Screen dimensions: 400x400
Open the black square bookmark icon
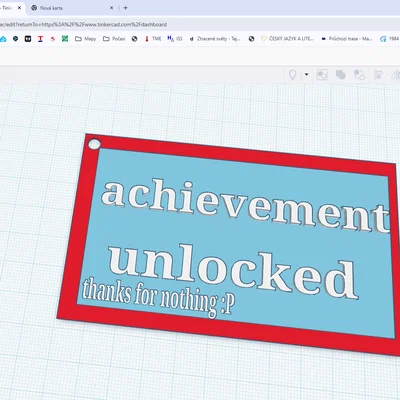(x=28, y=39)
